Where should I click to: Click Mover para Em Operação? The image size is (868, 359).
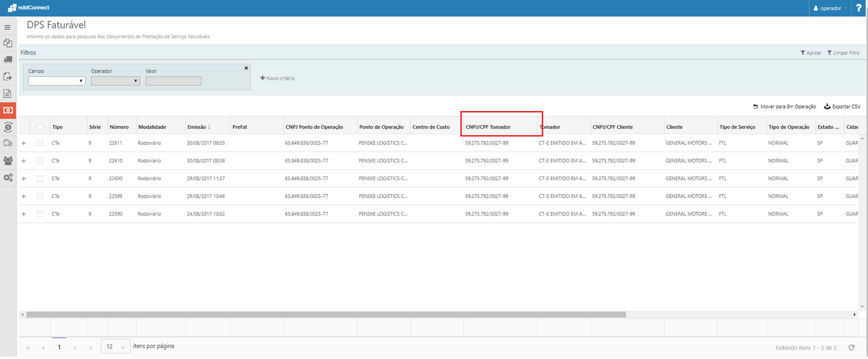pos(784,106)
